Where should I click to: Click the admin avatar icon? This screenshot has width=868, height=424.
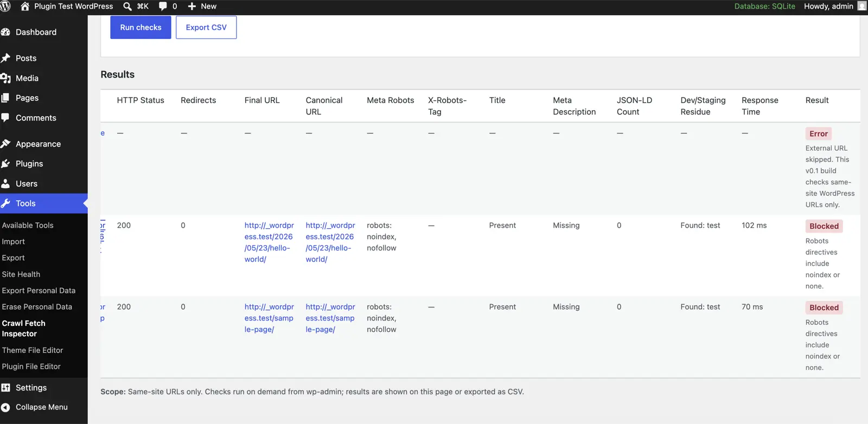coord(861,6)
